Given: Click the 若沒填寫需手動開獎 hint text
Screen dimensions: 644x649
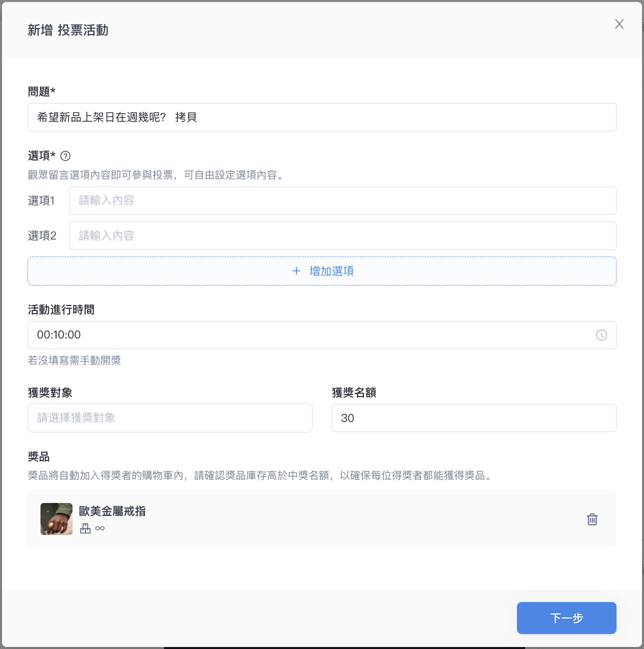Looking at the screenshot, I should coord(74,360).
